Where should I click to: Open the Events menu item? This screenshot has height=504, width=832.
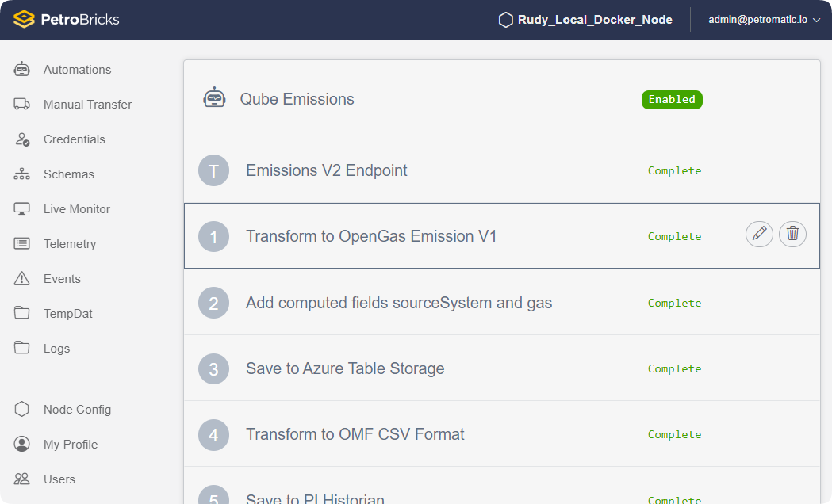click(62, 279)
